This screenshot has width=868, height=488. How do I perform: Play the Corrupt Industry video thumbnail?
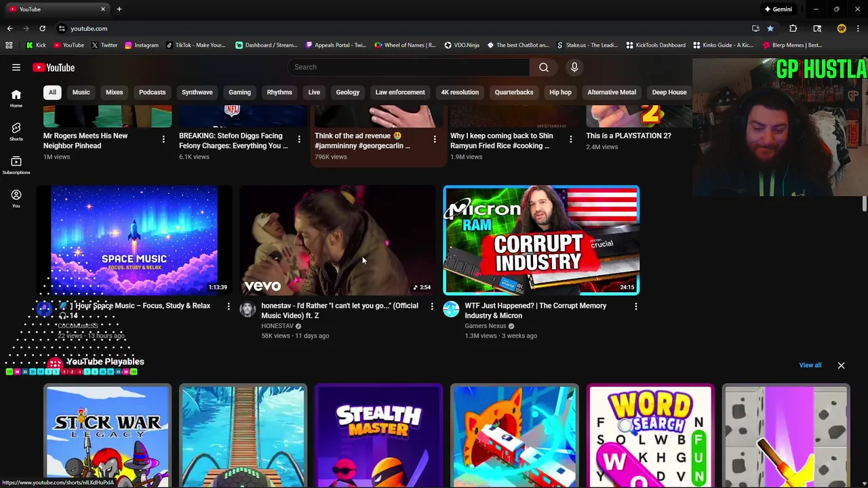pos(541,241)
